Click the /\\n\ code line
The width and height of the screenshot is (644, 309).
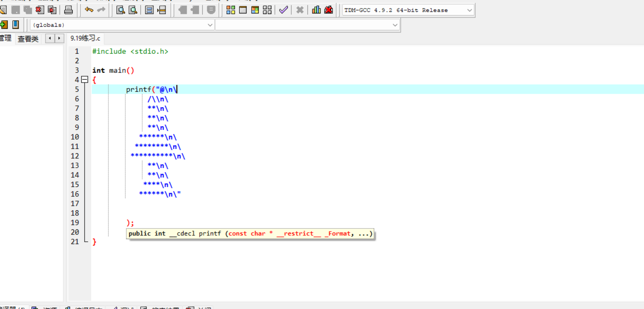(x=158, y=99)
